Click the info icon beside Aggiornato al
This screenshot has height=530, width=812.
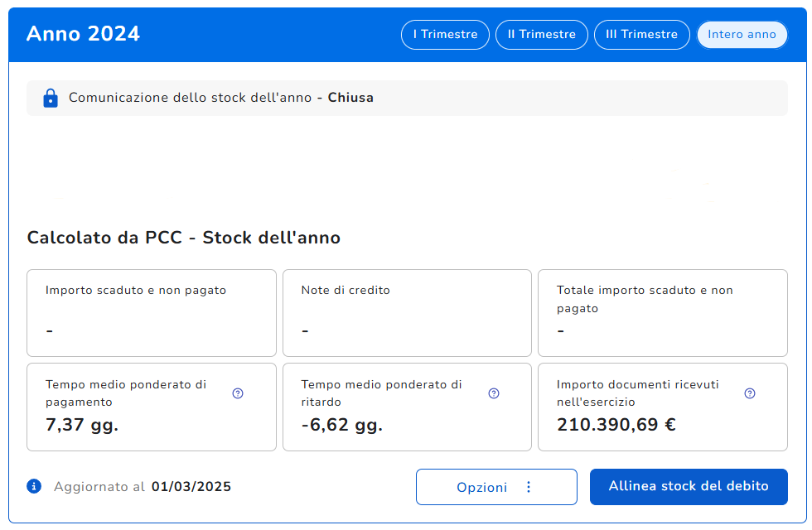click(34, 486)
